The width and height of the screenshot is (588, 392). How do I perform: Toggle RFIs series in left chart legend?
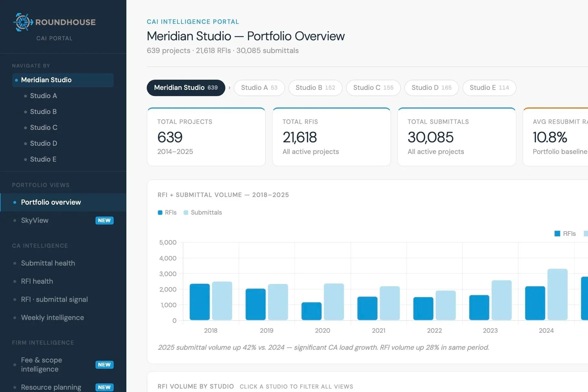pyautogui.click(x=167, y=212)
